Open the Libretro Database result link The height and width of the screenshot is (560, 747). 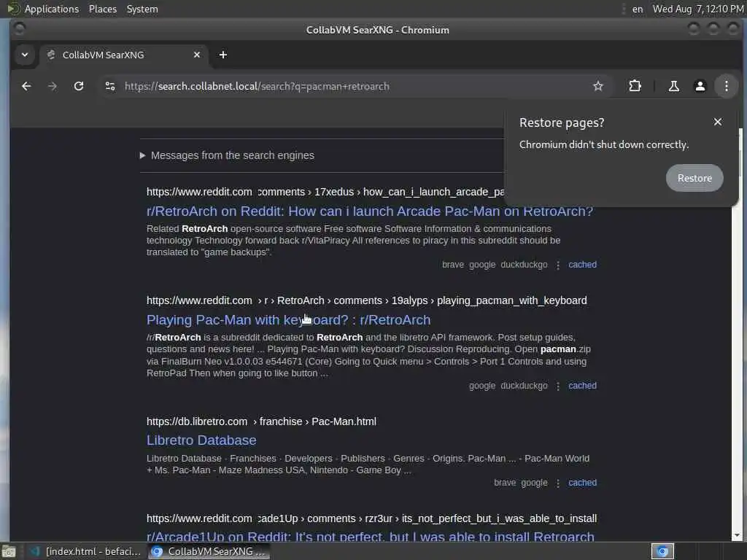tap(201, 440)
